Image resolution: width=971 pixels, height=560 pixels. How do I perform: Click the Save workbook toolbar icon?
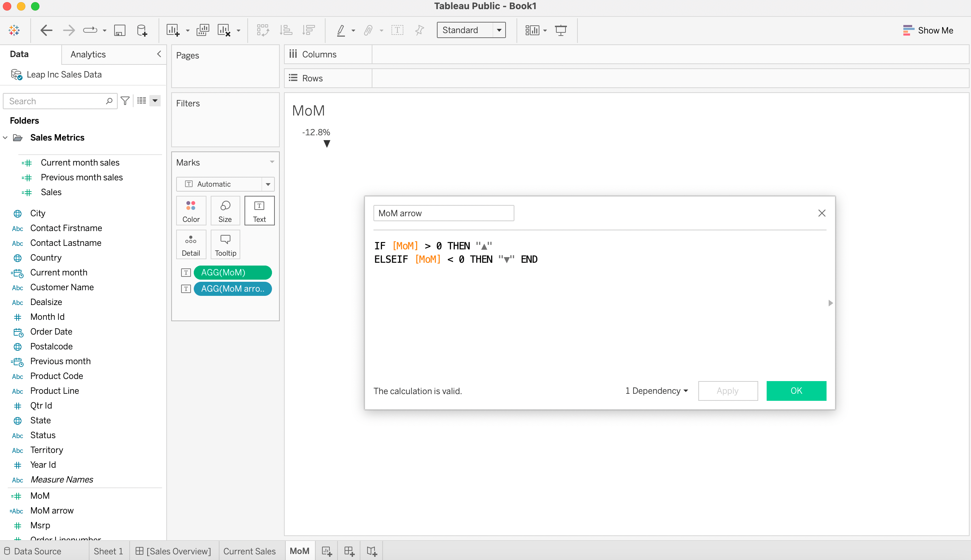pos(120,30)
